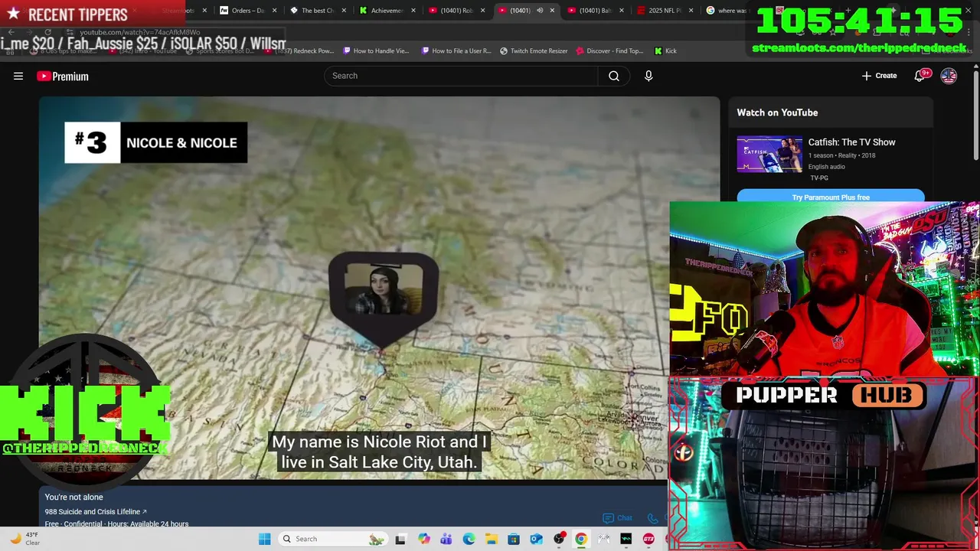Open the Kick bookmark
The image size is (980, 551).
point(665,51)
